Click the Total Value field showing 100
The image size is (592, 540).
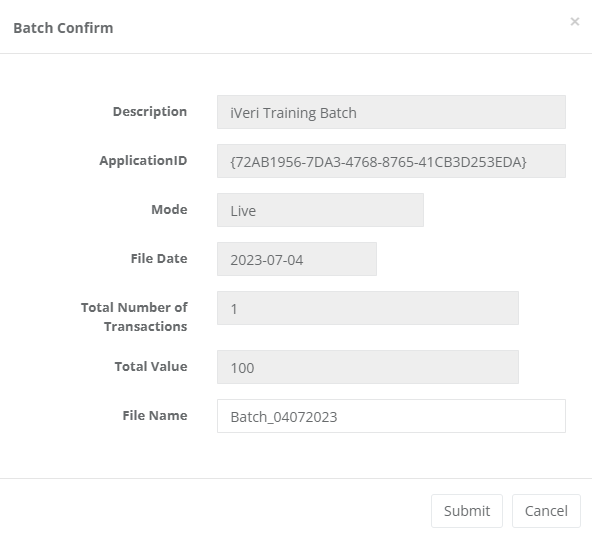[368, 367]
